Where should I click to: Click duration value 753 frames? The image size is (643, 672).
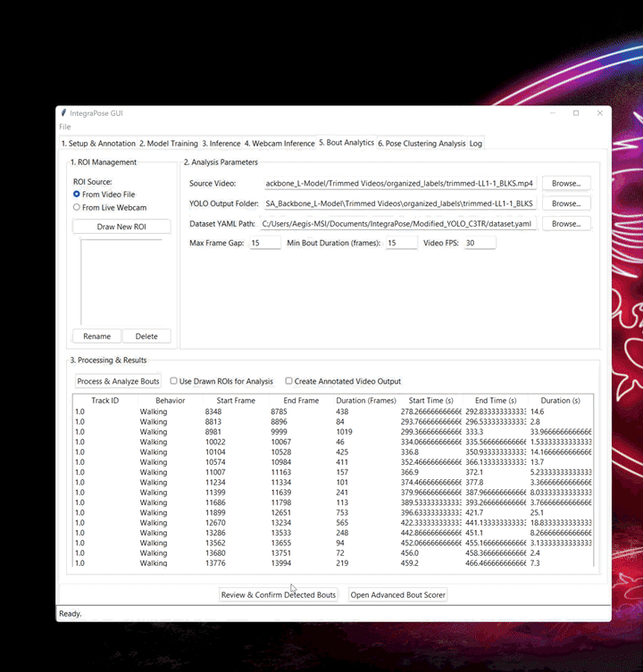click(342, 512)
